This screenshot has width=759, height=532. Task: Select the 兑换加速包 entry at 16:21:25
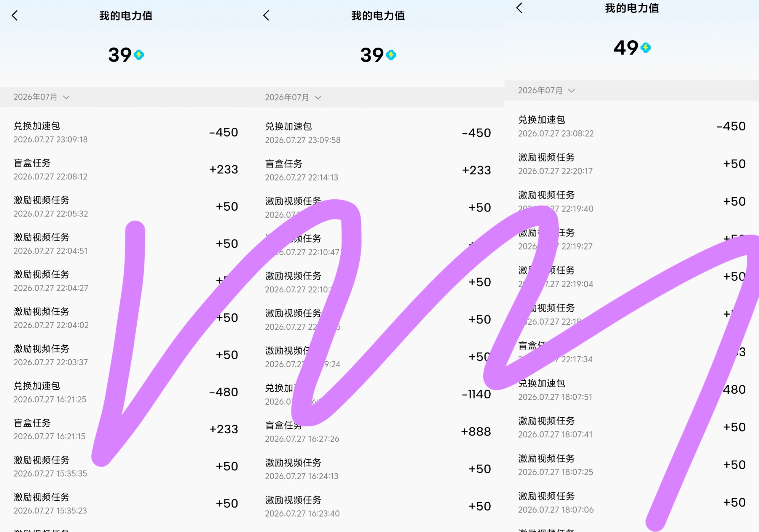(126, 392)
